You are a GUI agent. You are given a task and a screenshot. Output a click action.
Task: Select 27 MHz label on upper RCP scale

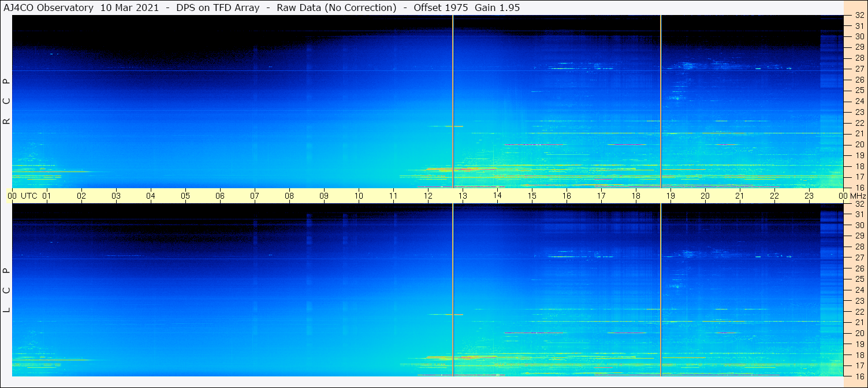coord(859,69)
